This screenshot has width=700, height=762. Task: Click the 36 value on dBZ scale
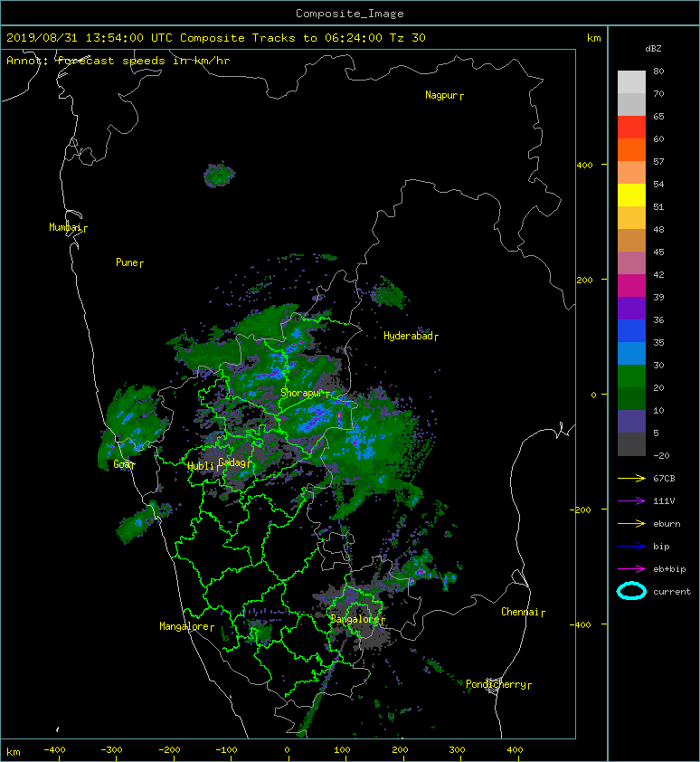pos(658,319)
